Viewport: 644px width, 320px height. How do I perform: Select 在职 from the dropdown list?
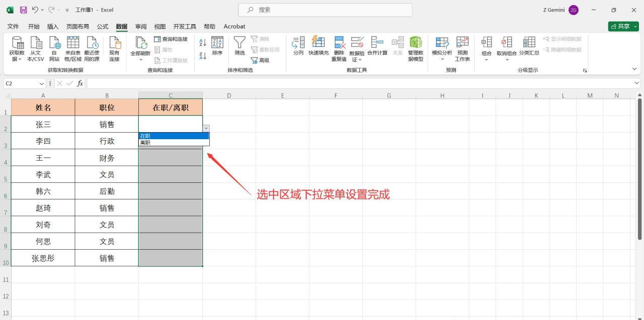tap(174, 136)
